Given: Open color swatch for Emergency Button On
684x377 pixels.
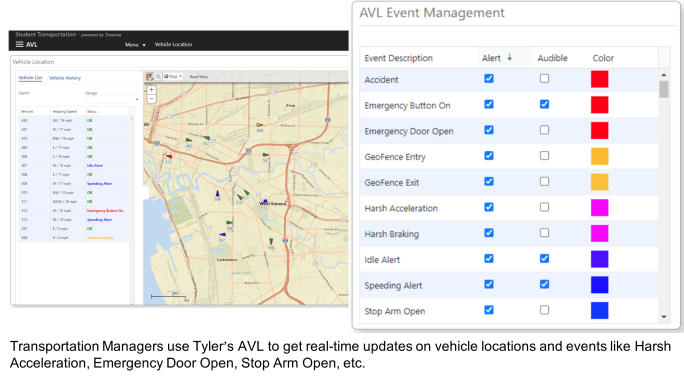Looking at the screenshot, I should [599, 105].
